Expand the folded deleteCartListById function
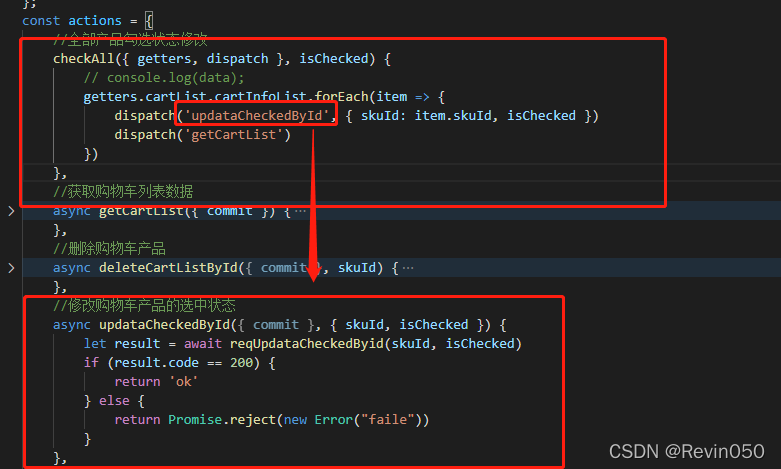This screenshot has width=781, height=469. pyautogui.click(x=11, y=268)
